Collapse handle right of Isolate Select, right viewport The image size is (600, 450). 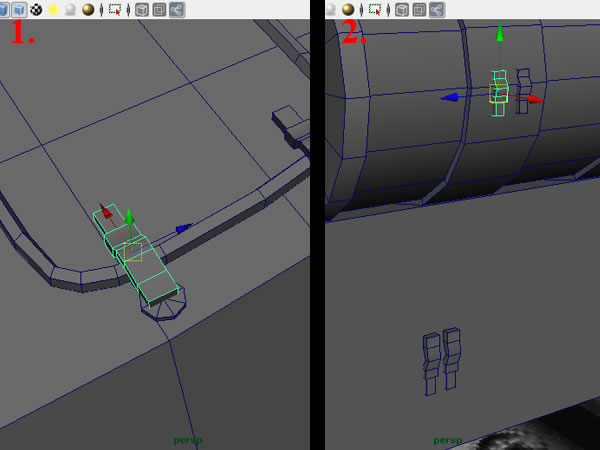[x=388, y=10]
